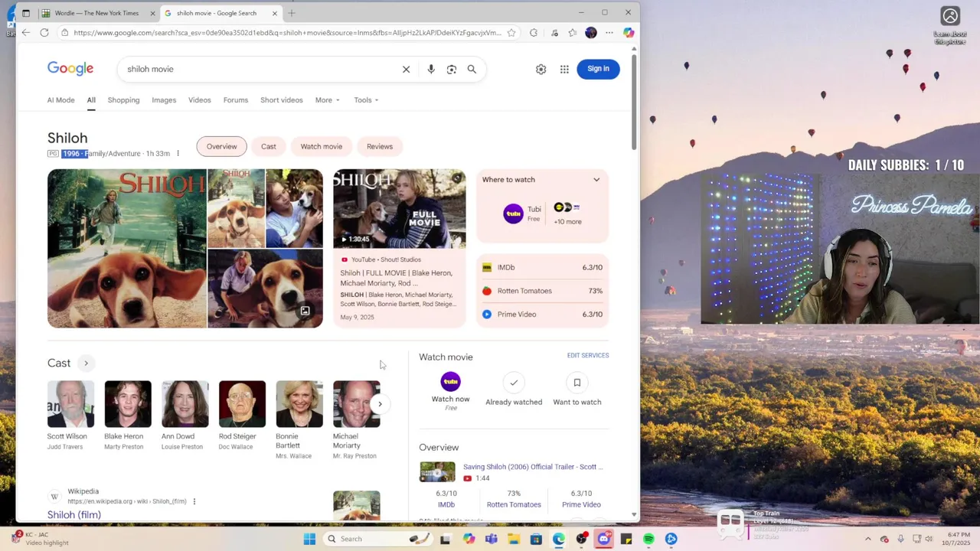
Task: Select the Cast chip
Action: [x=269, y=147]
